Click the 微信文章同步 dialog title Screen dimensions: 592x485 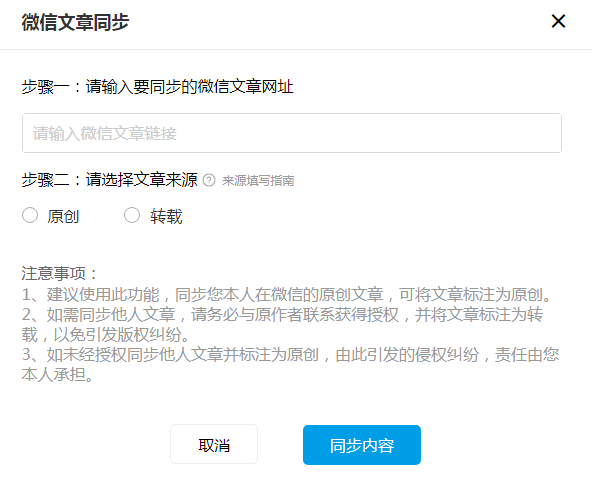tap(75, 22)
